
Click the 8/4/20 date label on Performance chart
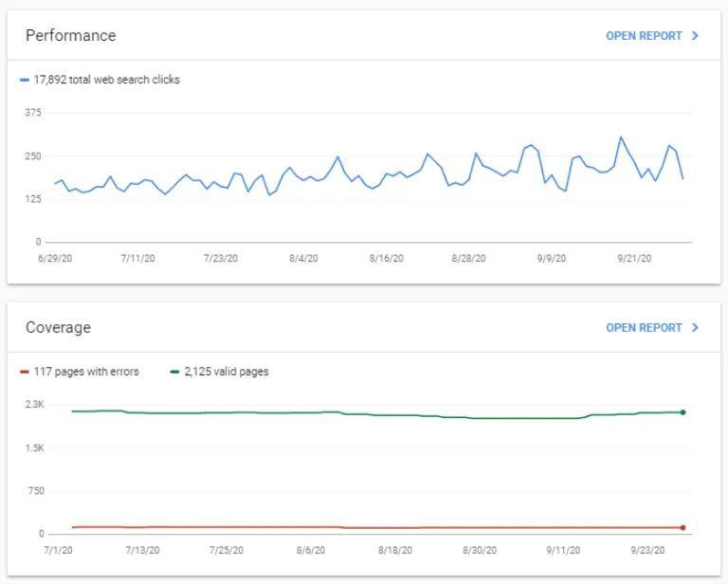pos(303,258)
